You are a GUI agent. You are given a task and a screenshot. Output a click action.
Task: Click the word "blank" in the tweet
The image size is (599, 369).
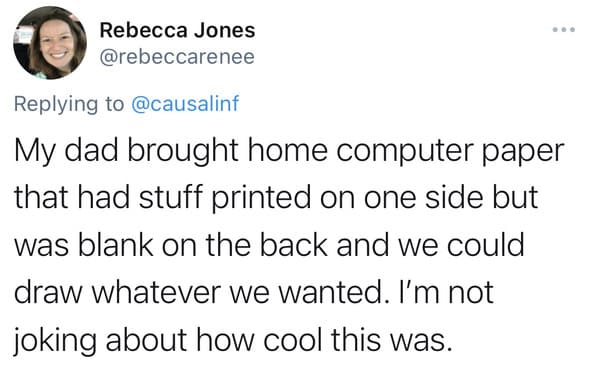(x=116, y=245)
